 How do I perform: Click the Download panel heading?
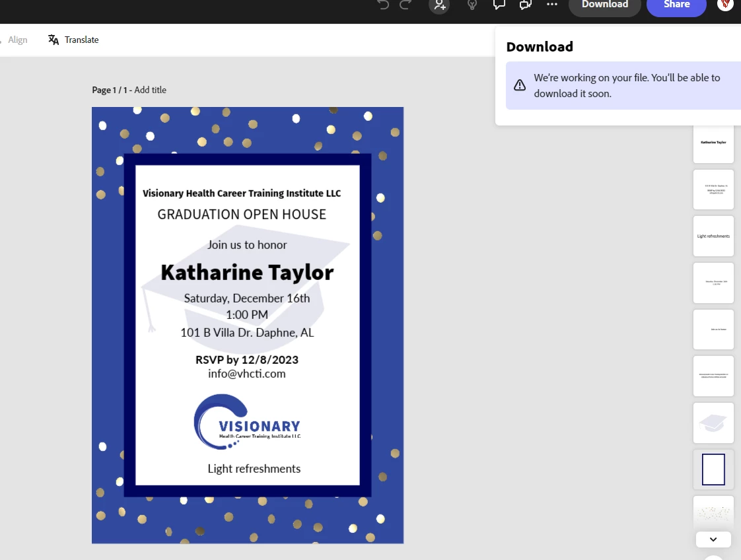pyautogui.click(x=540, y=47)
